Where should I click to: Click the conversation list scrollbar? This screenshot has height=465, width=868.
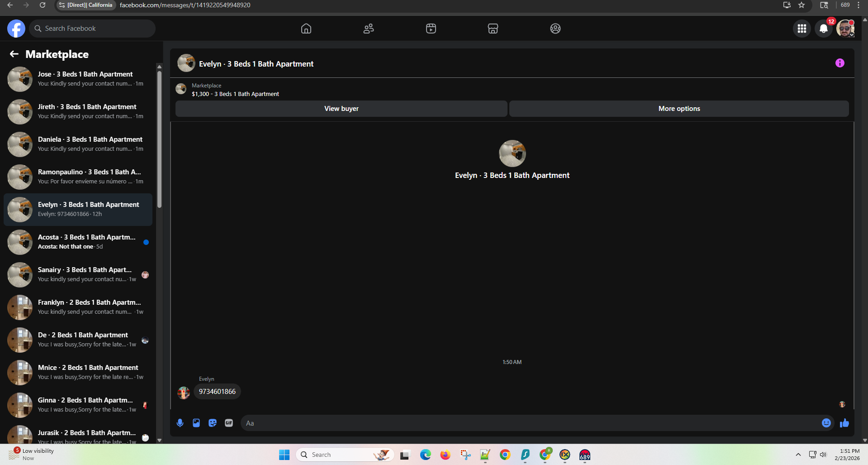[159, 139]
